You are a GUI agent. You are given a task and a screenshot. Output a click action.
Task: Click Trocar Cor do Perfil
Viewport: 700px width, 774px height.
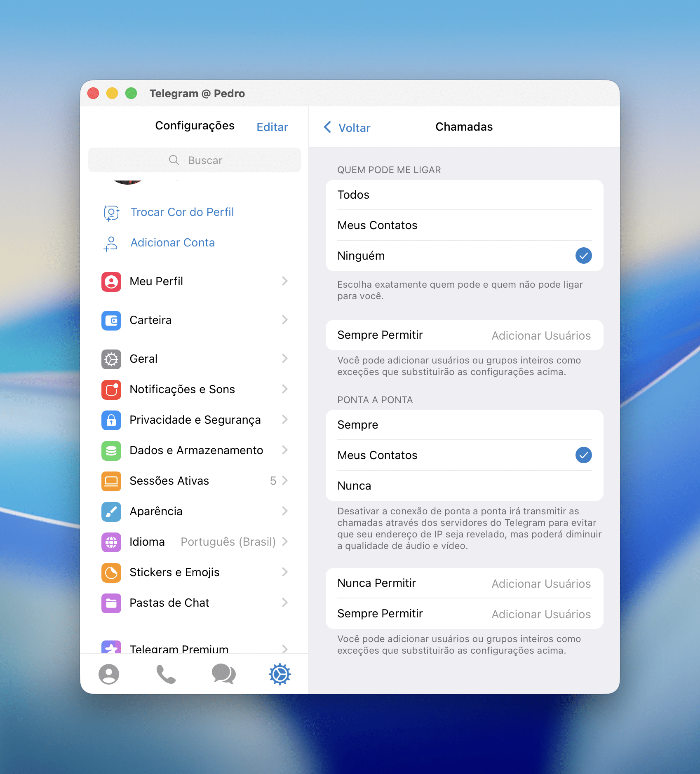[x=182, y=212]
